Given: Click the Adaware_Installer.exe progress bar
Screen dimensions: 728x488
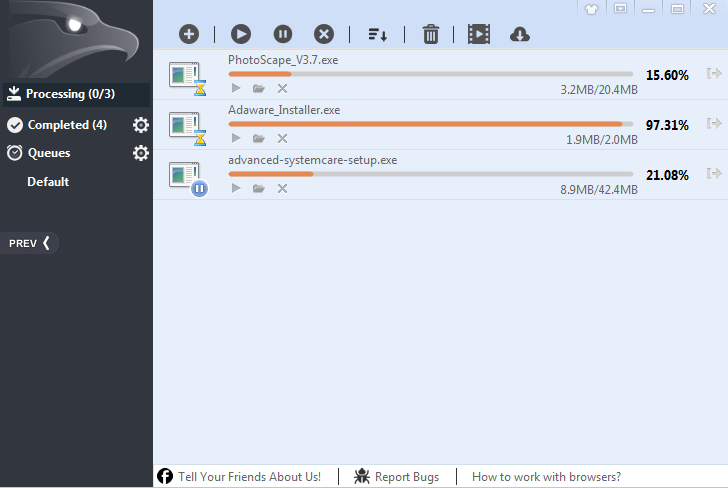Looking at the screenshot, I should pos(431,124).
